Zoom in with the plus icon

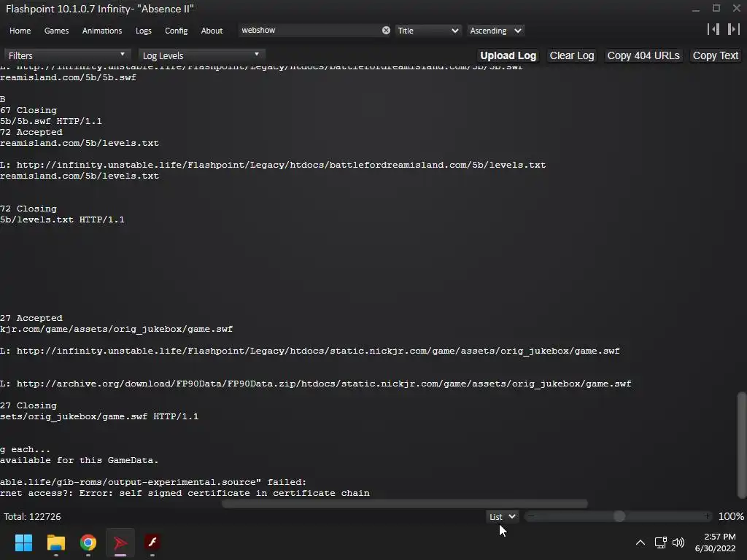[708, 516]
